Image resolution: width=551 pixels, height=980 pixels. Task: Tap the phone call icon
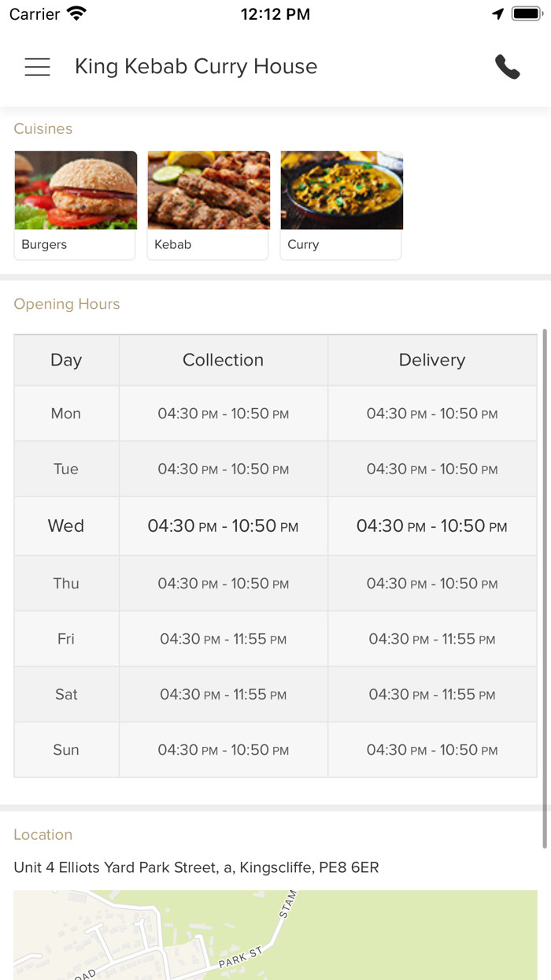coord(508,67)
